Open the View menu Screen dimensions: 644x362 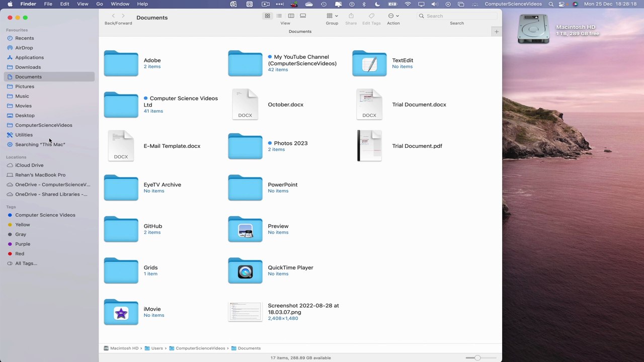83,4
